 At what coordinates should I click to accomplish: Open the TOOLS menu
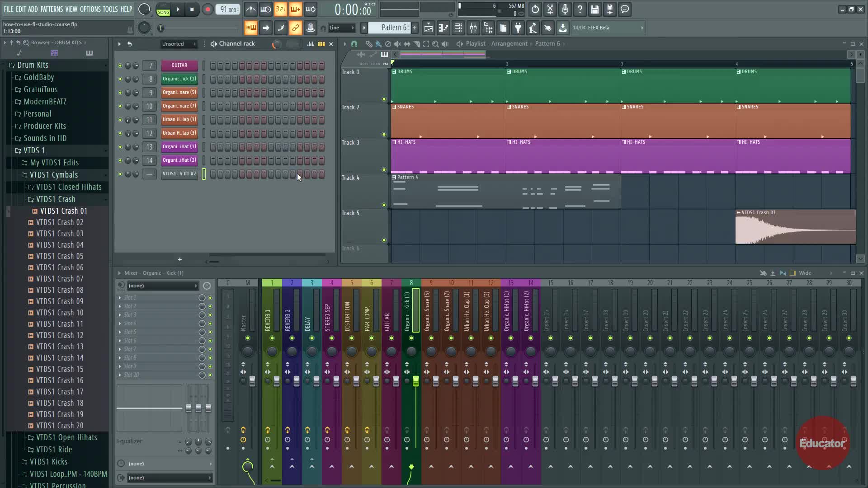(x=110, y=9)
